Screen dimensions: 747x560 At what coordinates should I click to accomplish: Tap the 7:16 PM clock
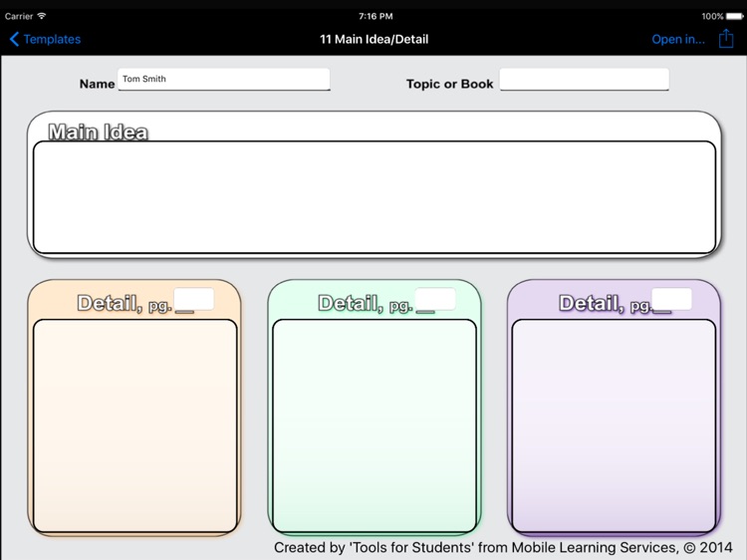click(375, 16)
